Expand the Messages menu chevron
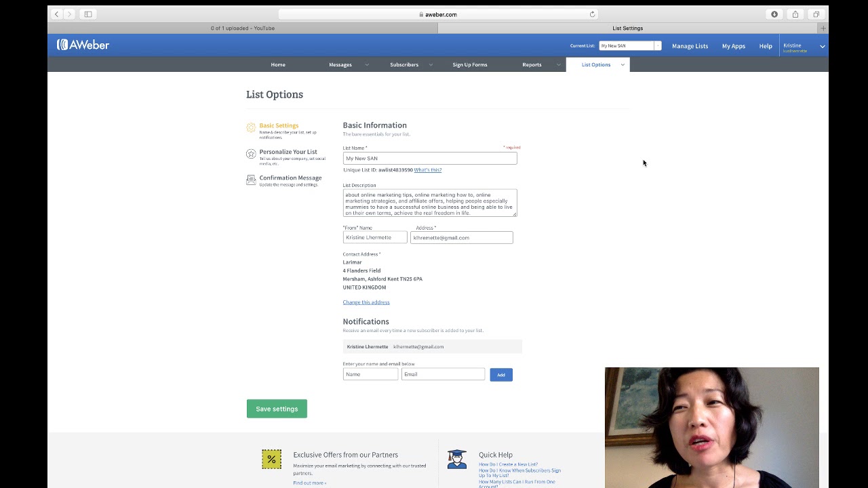This screenshot has width=868, height=488. pyautogui.click(x=367, y=65)
